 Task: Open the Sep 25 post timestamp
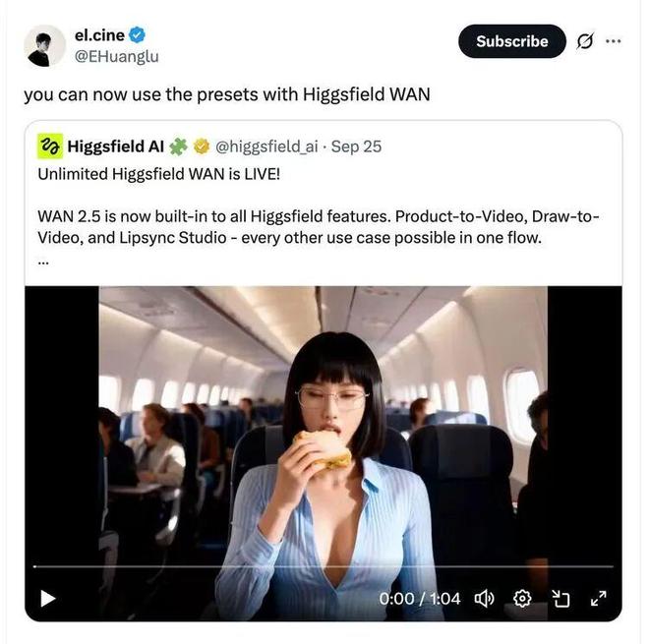(356, 146)
